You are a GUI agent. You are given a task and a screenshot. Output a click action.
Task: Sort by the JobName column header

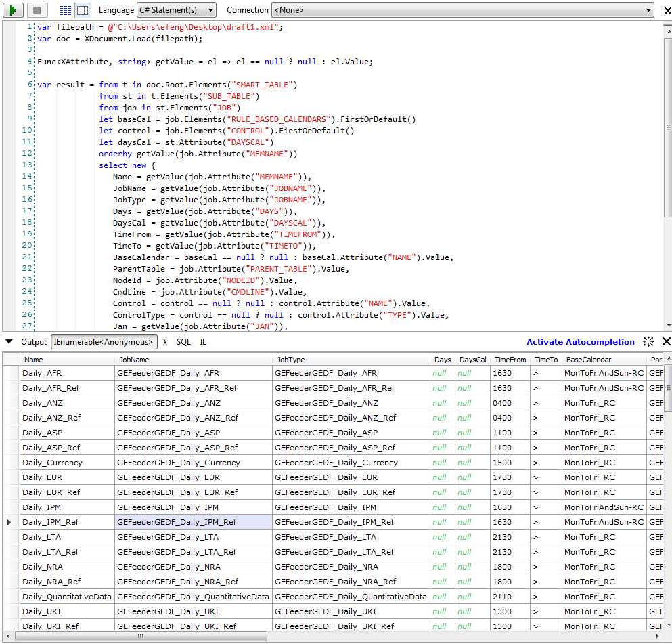coord(194,360)
